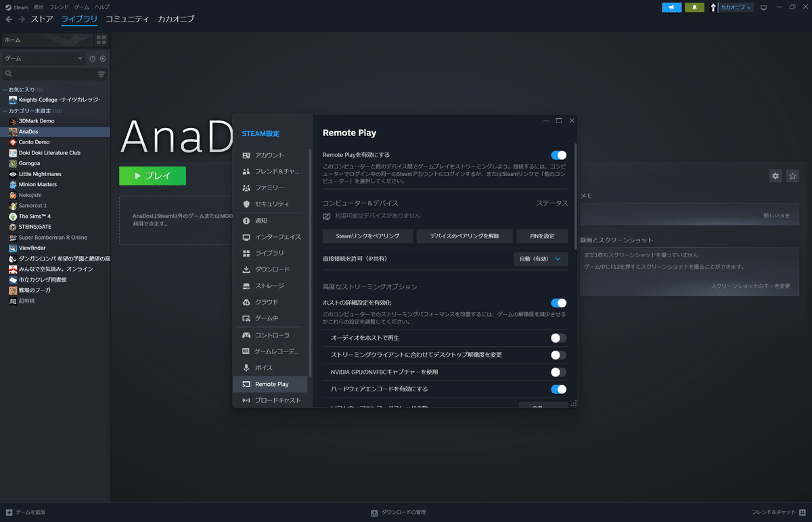Toggle ホストの詳細設定を有効化 switch

pos(558,303)
